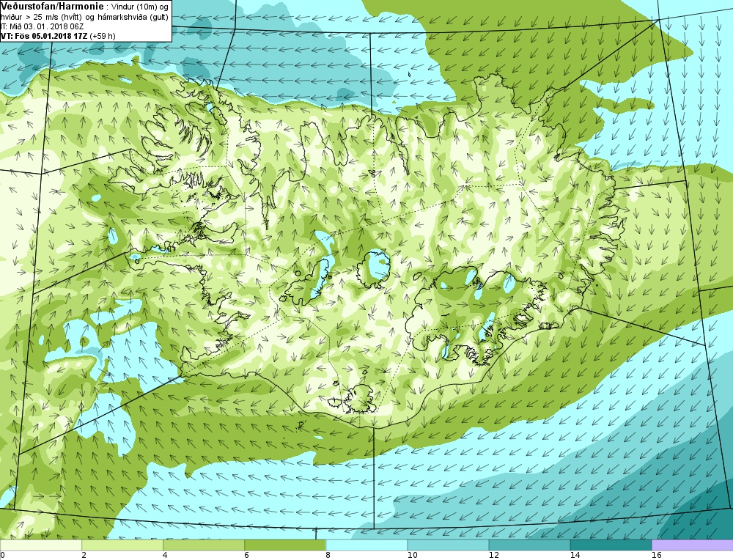Click the light cyan legend swatch for 8–10
The width and height of the screenshot is (733, 560).
[366, 545]
